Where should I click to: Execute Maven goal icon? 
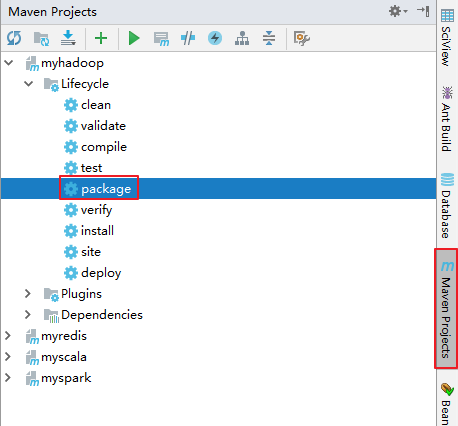tap(161, 38)
